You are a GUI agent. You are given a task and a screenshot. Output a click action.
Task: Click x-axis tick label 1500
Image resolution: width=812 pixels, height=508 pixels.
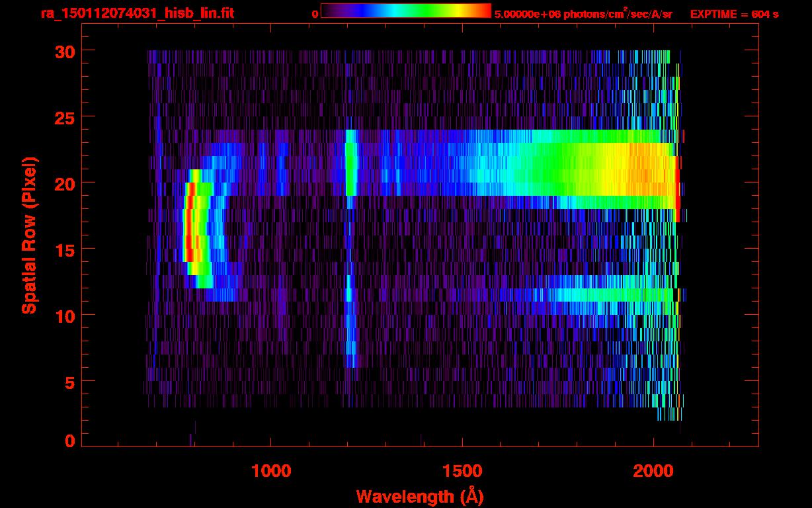point(462,470)
